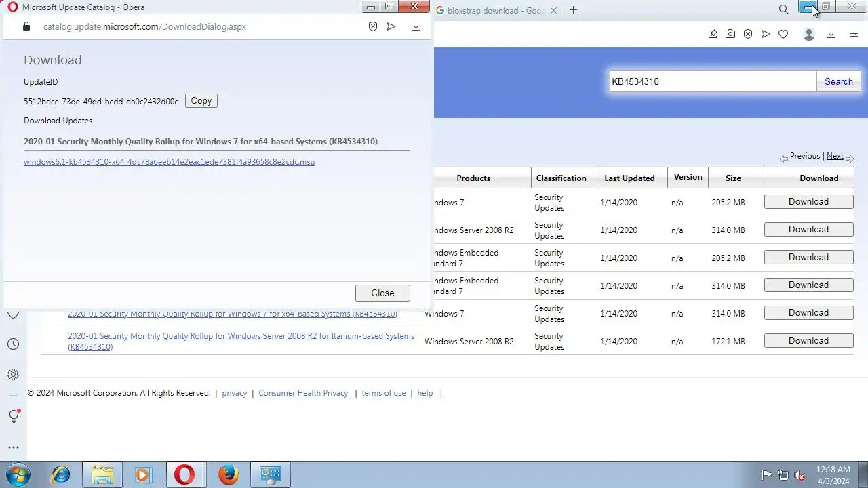This screenshot has width=868, height=488.
Task: Click the network tray icon
Action: click(x=783, y=475)
